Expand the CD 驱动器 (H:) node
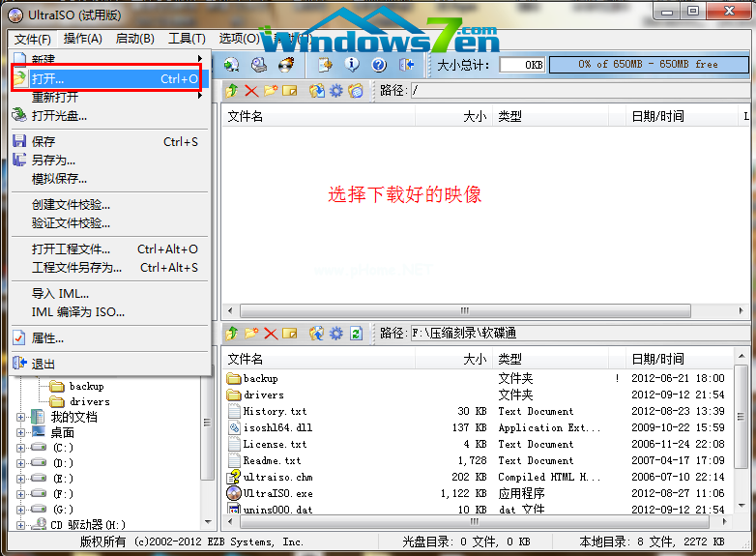The width and height of the screenshot is (756, 556). (21, 524)
